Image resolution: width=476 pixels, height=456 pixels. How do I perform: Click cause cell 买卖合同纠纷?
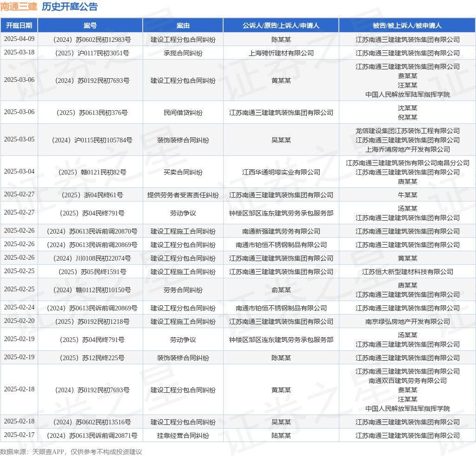[183, 172]
